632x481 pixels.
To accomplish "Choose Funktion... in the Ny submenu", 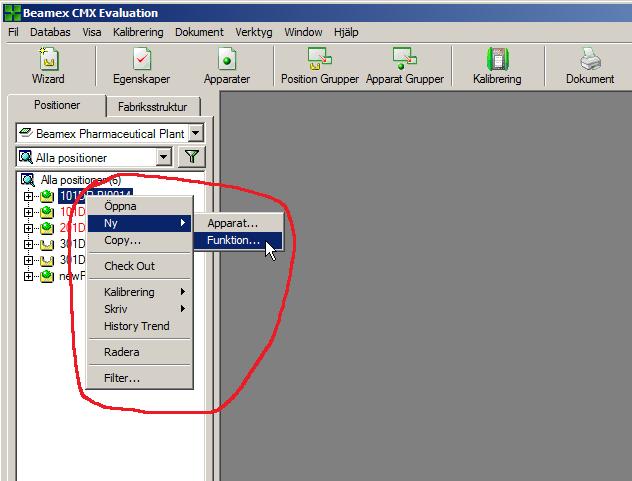I will (x=238, y=240).
